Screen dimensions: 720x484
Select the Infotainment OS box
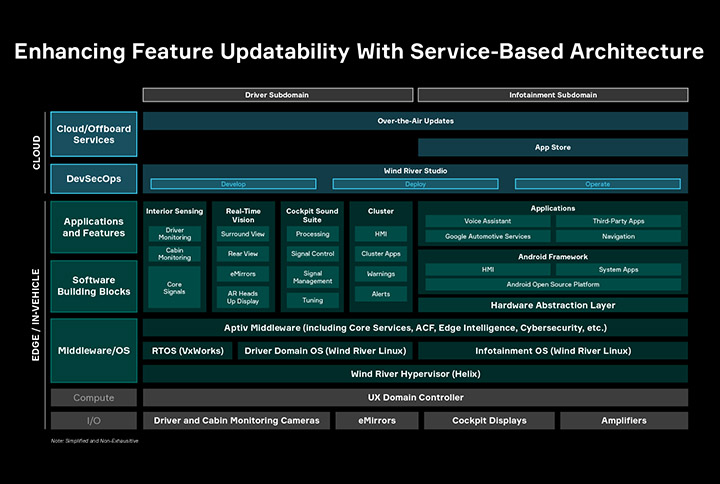[x=553, y=351]
